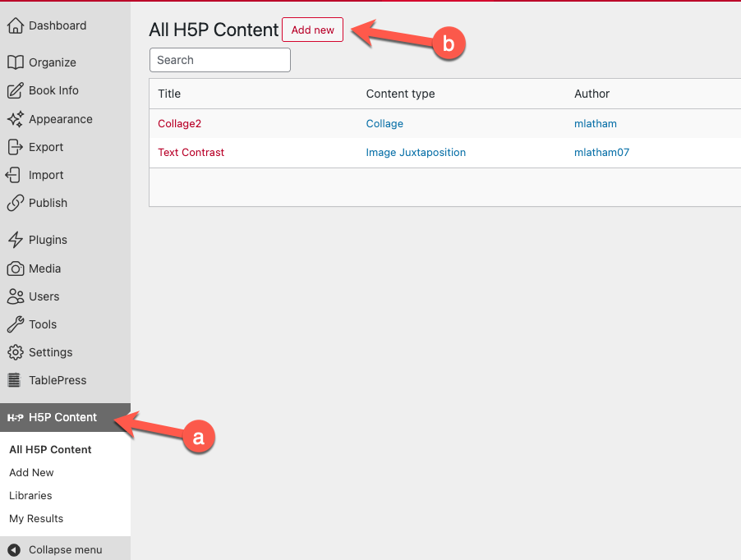Click the Appearance sparkle icon
The height and width of the screenshot is (560, 741).
[x=15, y=119]
